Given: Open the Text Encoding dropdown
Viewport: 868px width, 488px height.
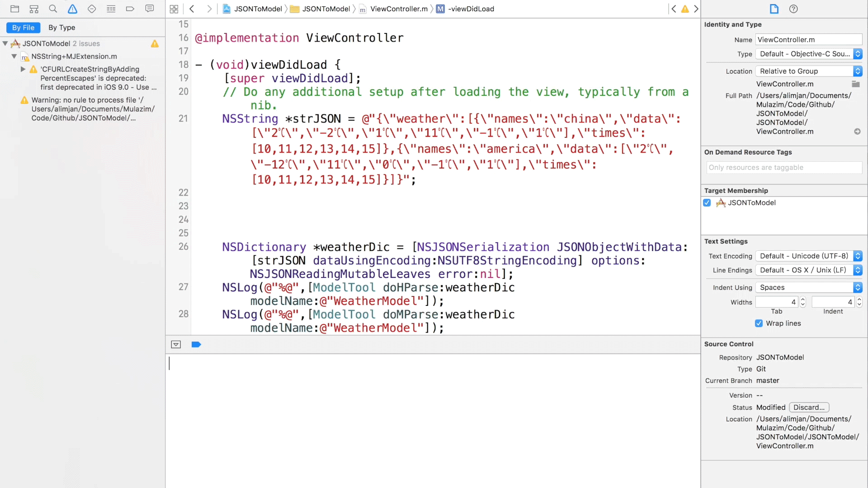Looking at the screenshot, I should 808,256.
